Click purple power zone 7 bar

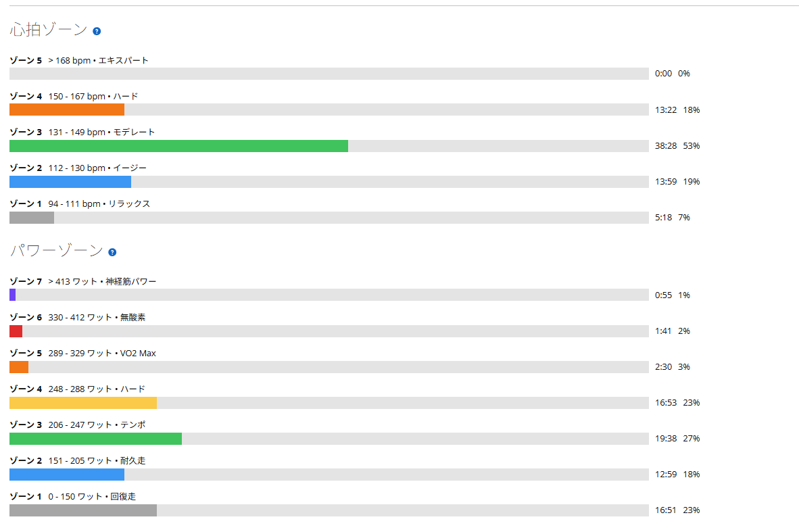point(13,295)
